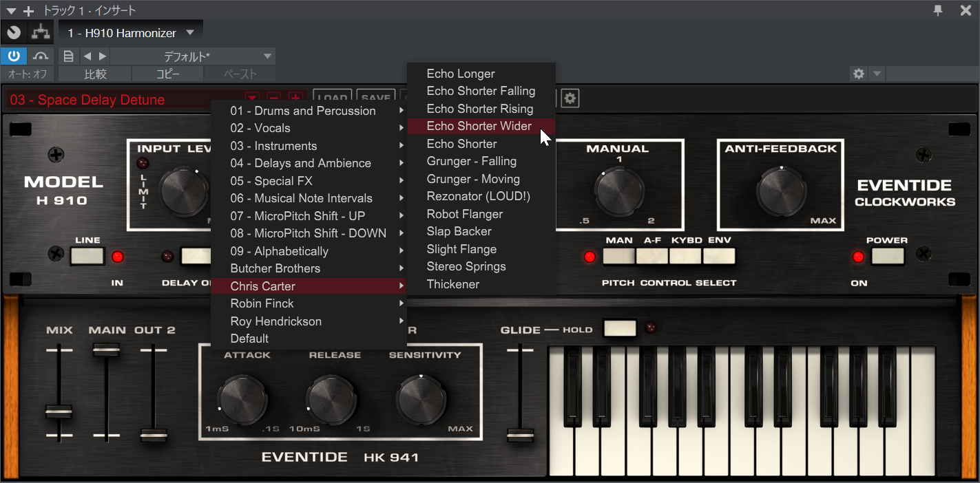The image size is (980, 483).
Task: Toggle the LINE IN switch
Action: coord(87,257)
